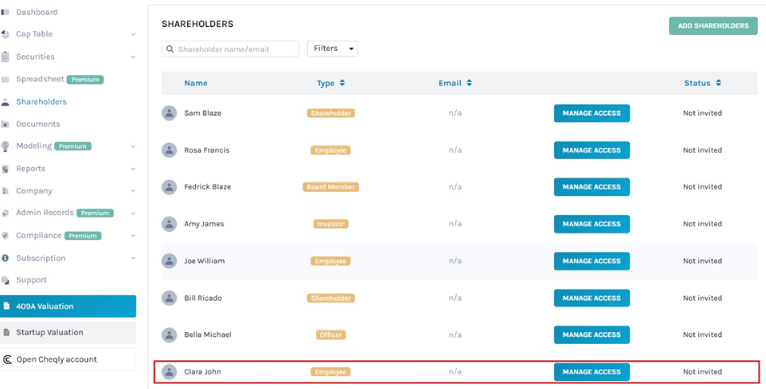Click the Compliance shield icon
Viewport: 766px width, 389px height.
pyautogui.click(x=5, y=236)
